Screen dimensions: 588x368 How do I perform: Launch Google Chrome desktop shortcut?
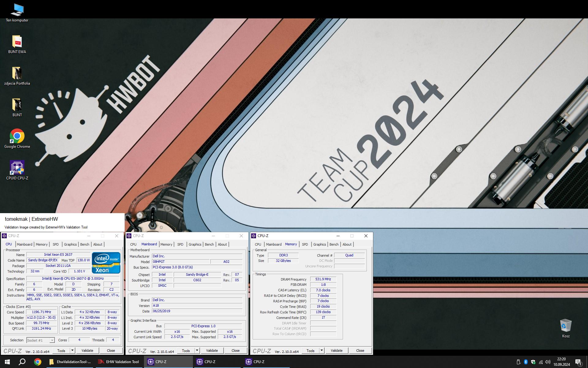(17, 139)
